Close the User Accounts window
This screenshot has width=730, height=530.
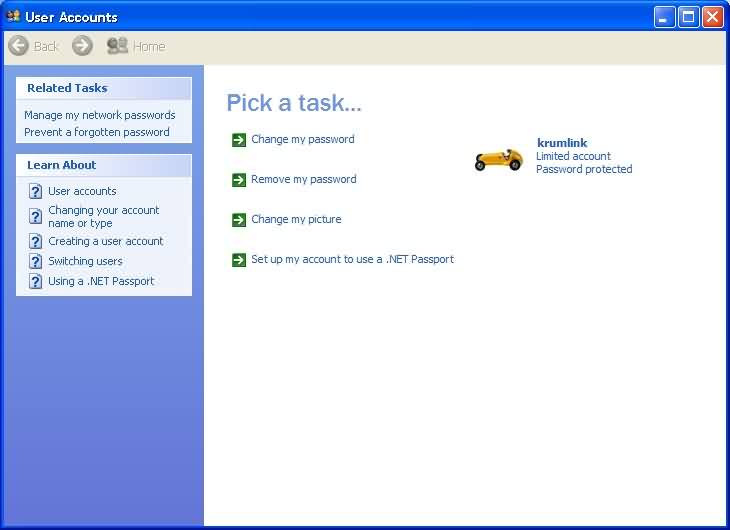(x=713, y=18)
